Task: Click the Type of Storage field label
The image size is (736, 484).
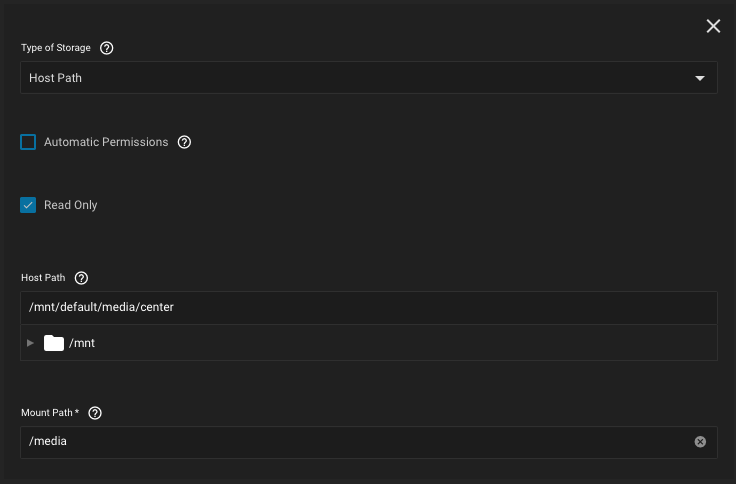Action: coord(56,48)
